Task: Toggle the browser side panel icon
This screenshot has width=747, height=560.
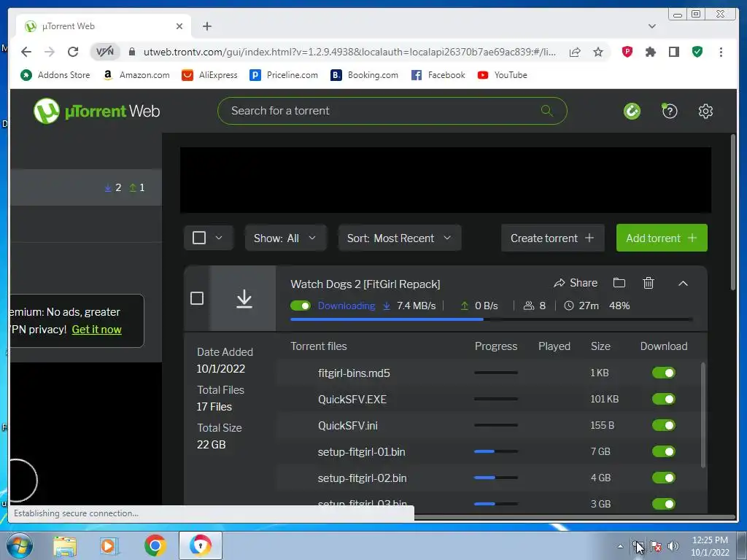Action: (x=673, y=52)
